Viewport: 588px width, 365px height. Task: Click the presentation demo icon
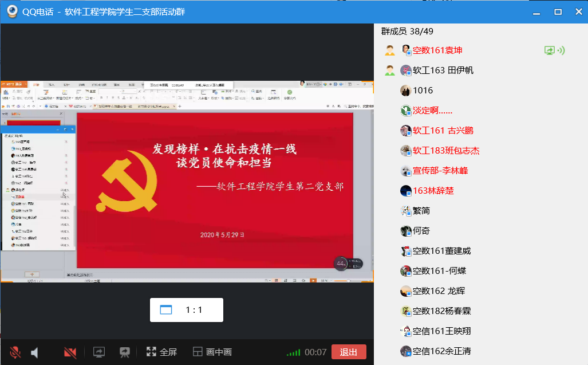[124, 352]
